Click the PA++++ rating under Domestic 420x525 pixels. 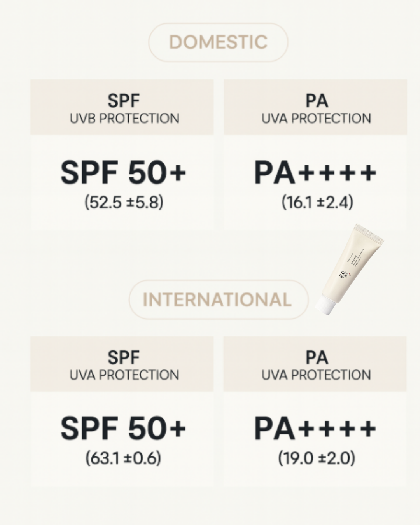(315, 173)
